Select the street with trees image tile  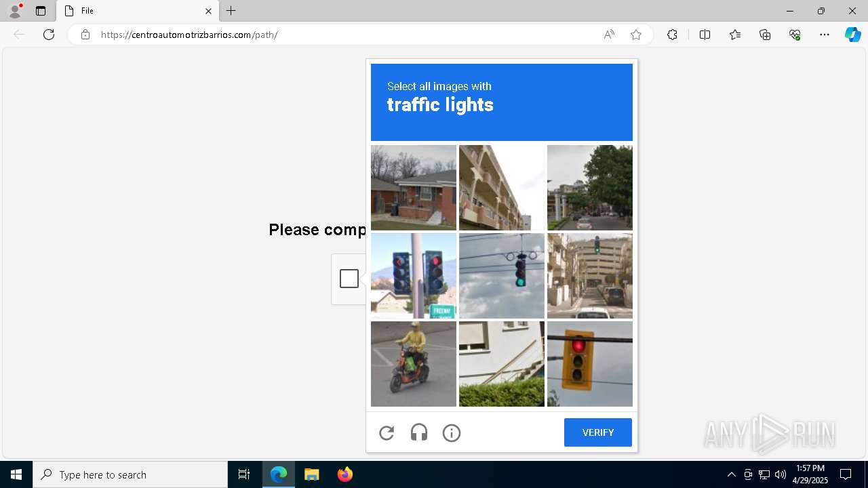[x=590, y=188]
